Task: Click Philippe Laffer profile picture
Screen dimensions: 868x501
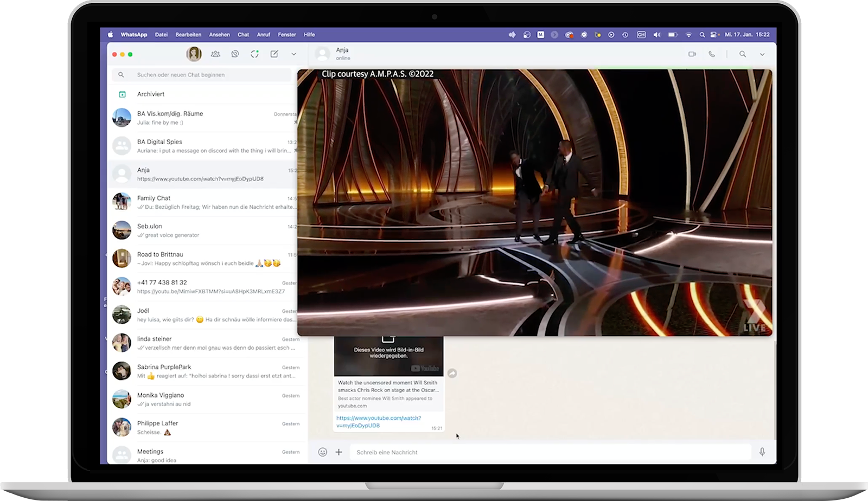Action: pos(122,427)
